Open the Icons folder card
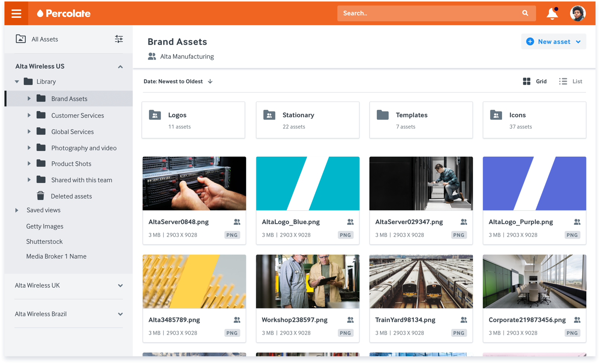The image size is (600, 364). 534,120
